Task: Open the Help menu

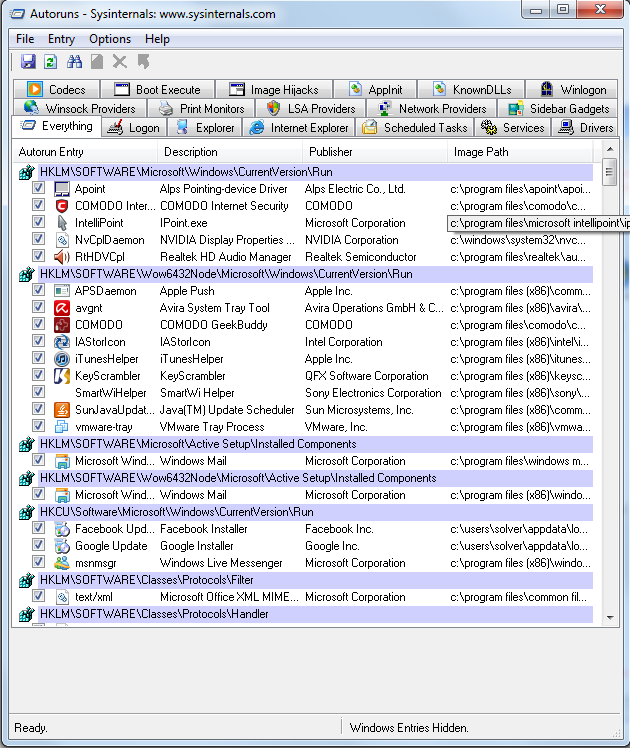Action: [x=157, y=39]
